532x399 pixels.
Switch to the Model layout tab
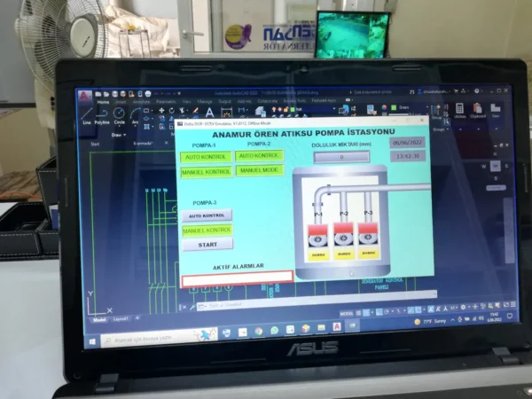point(98,318)
